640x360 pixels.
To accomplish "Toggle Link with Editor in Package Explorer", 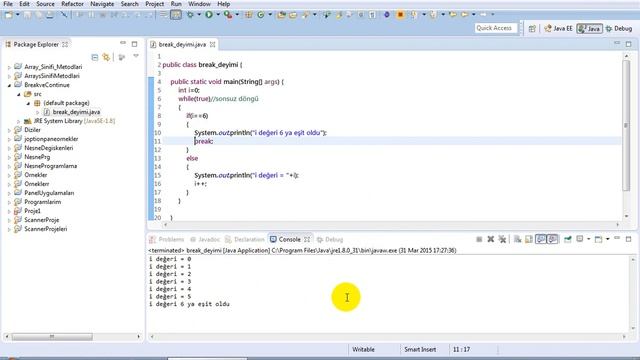I will click(x=106, y=57).
